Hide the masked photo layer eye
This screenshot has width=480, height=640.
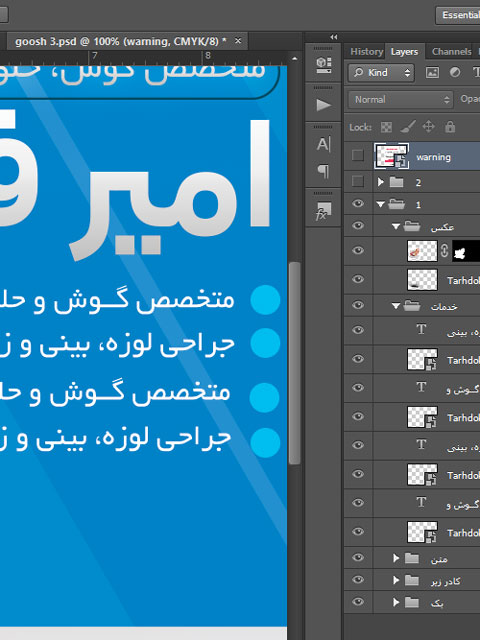358,250
